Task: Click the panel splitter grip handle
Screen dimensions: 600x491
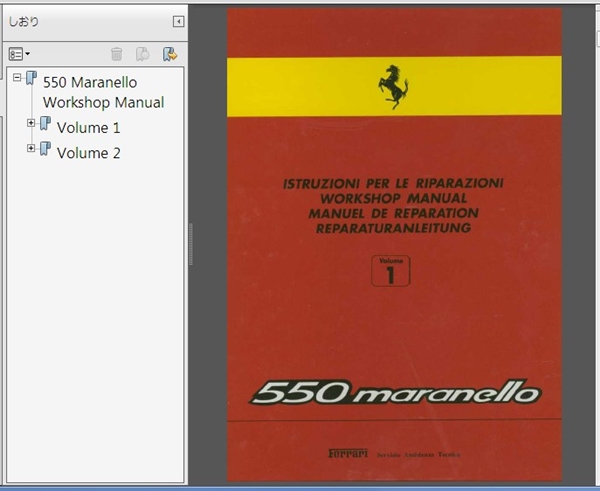Action: [x=191, y=244]
